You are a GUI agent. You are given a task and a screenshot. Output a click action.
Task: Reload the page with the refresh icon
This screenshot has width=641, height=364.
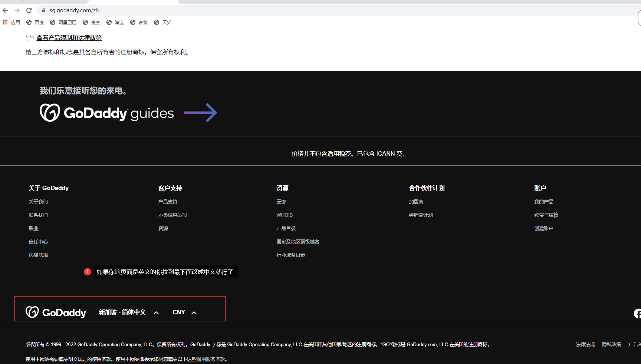pos(29,10)
